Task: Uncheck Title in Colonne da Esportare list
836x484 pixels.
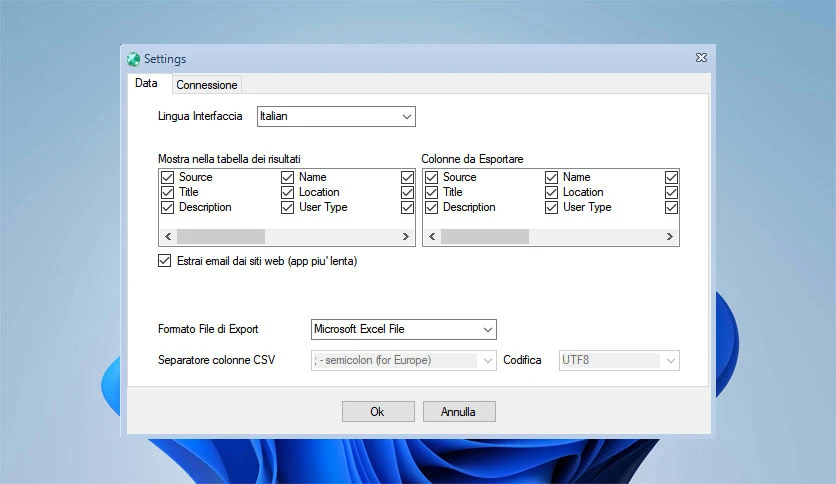Action: (431, 192)
